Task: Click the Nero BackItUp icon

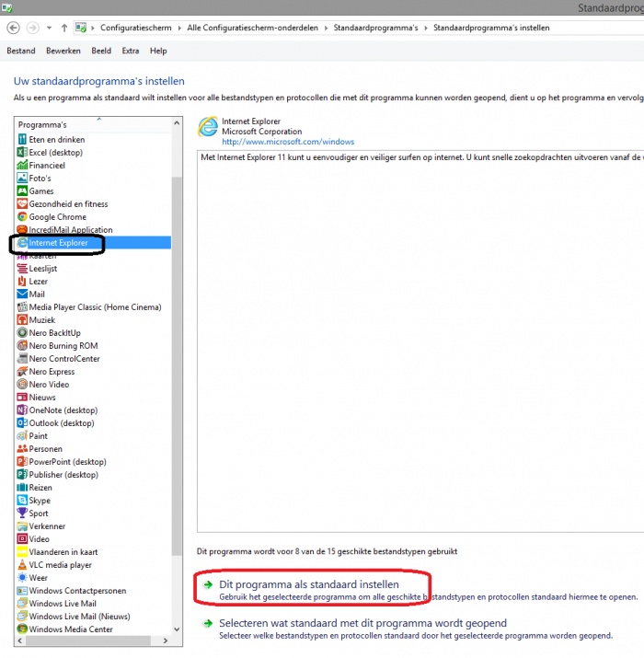Action: [x=22, y=333]
